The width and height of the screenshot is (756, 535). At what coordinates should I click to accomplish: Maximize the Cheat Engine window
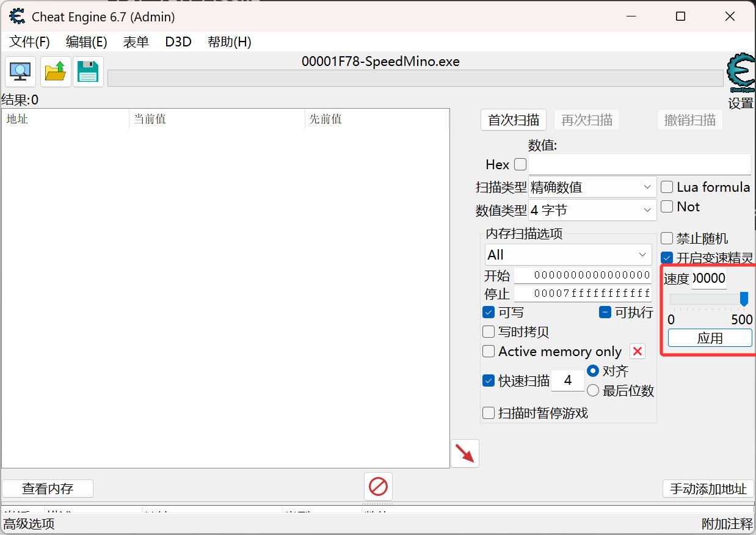tap(680, 16)
